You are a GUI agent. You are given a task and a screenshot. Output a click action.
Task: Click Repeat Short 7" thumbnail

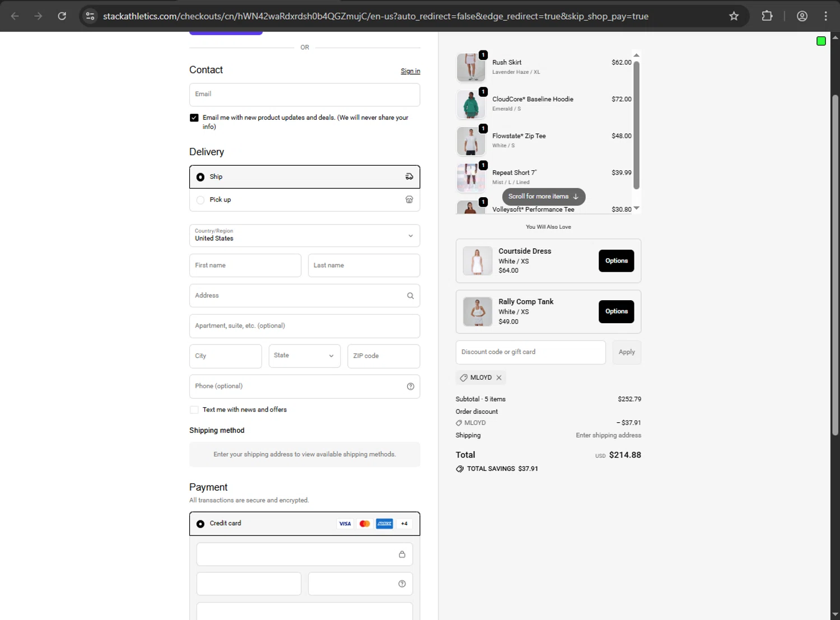471,178
